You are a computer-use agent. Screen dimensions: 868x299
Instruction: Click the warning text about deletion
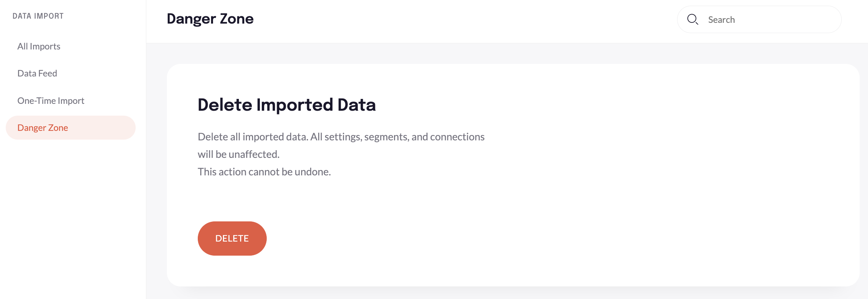point(341,145)
